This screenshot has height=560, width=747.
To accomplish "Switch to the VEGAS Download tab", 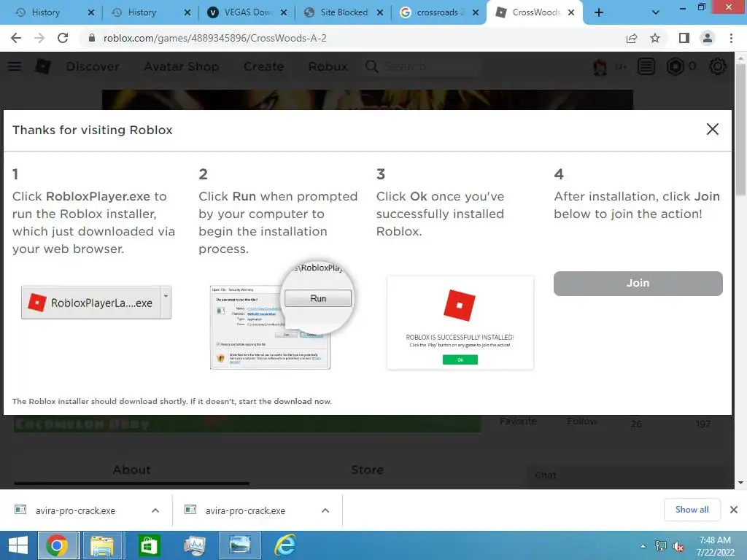I will tap(247, 12).
